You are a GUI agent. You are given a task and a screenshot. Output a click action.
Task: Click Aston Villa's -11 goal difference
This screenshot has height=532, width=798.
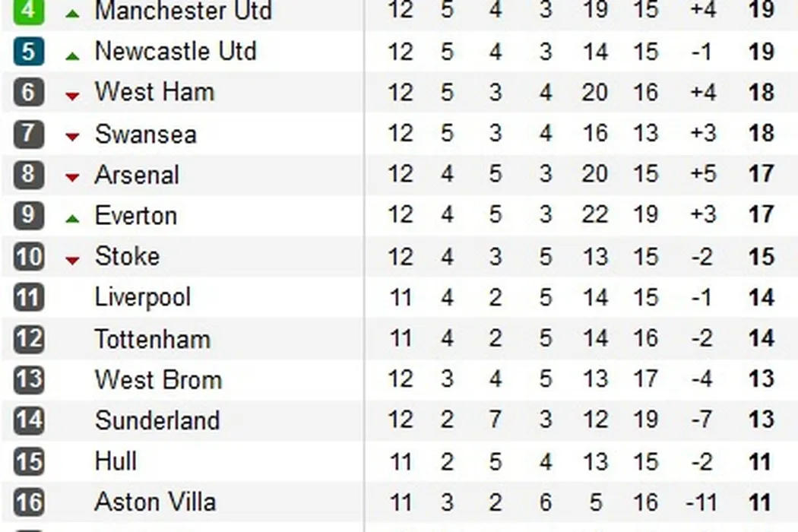pyautogui.click(x=701, y=502)
